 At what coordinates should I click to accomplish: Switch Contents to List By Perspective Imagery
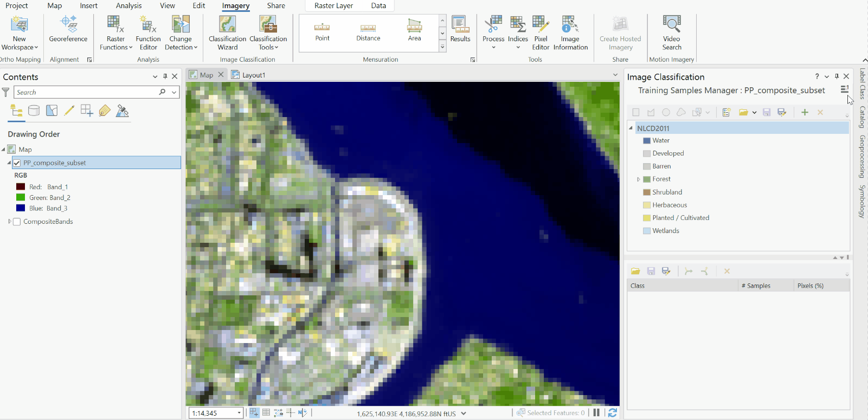[x=123, y=111]
